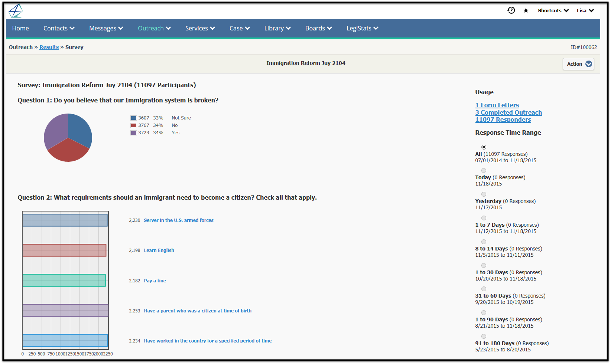Click the red No legend swatch
The width and height of the screenshot is (611, 364).
pyautogui.click(x=134, y=125)
